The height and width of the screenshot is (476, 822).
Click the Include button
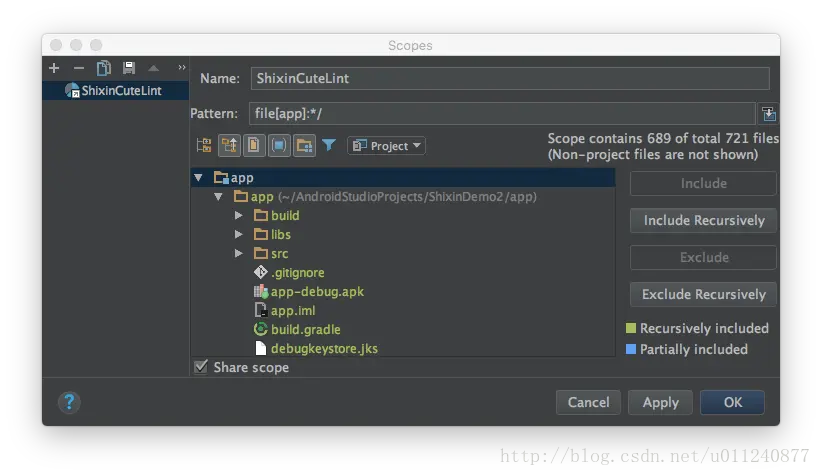click(703, 183)
